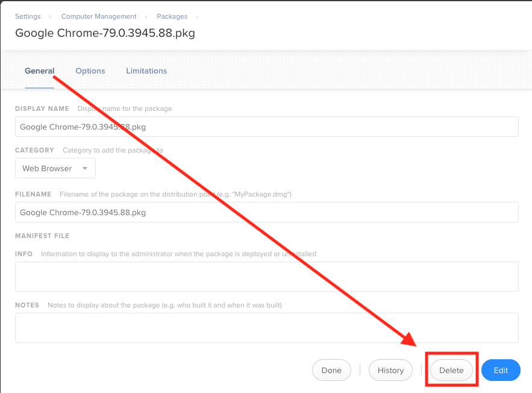Click the NOTES field label

[x=27, y=305]
